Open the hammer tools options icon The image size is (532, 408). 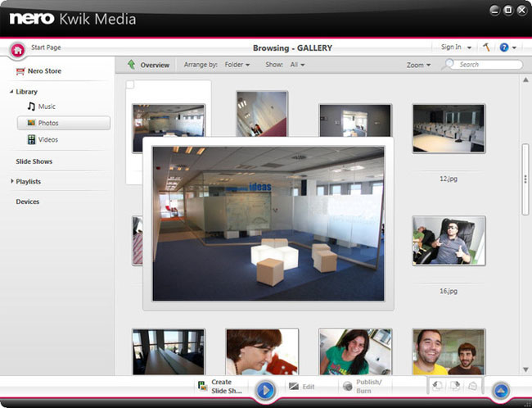487,48
